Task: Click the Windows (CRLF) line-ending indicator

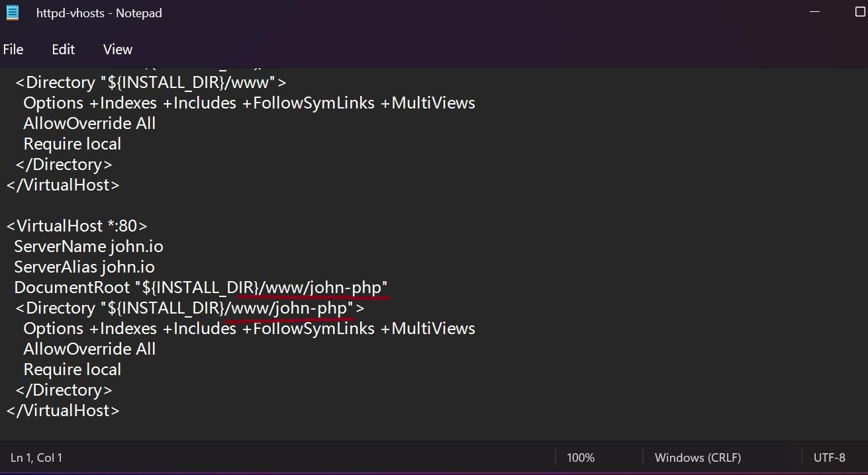Action: (x=698, y=457)
